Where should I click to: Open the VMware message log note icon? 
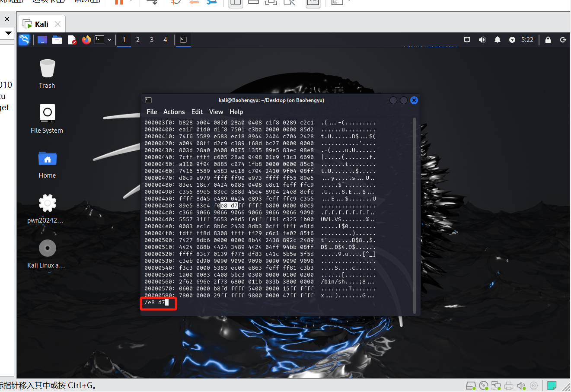pyautogui.click(x=552, y=386)
